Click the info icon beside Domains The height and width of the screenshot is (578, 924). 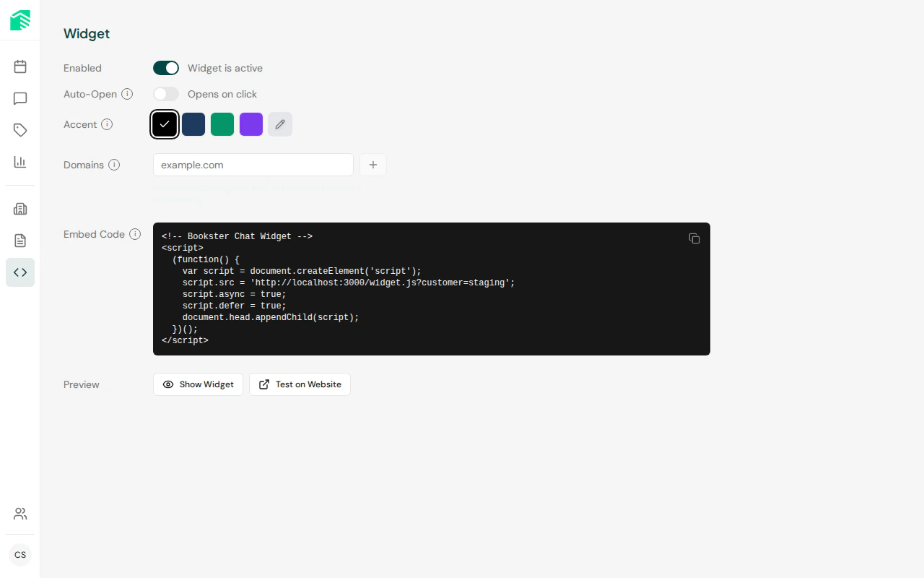pyautogui.click(x=114, y=165)
